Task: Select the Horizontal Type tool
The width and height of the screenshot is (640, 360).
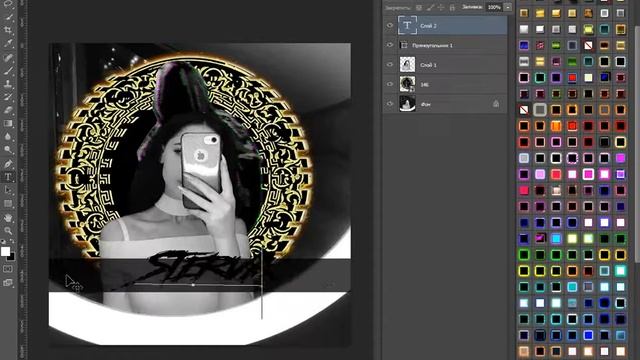Action: [8, 177]
